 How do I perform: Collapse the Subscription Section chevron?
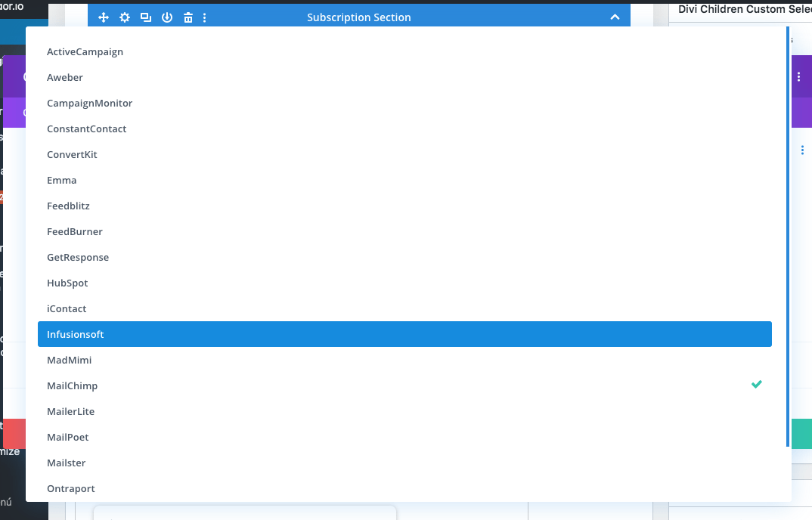pyautogui.click(x=615, y=17)
